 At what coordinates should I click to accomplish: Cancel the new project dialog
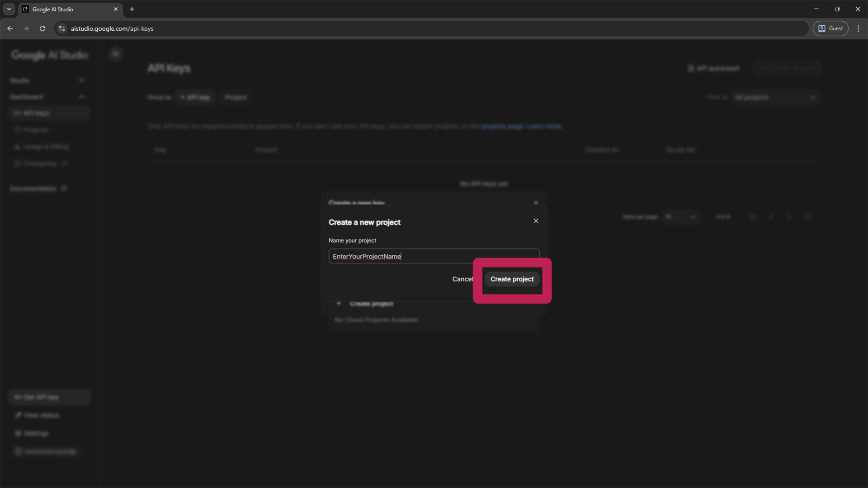pos(462,279)
